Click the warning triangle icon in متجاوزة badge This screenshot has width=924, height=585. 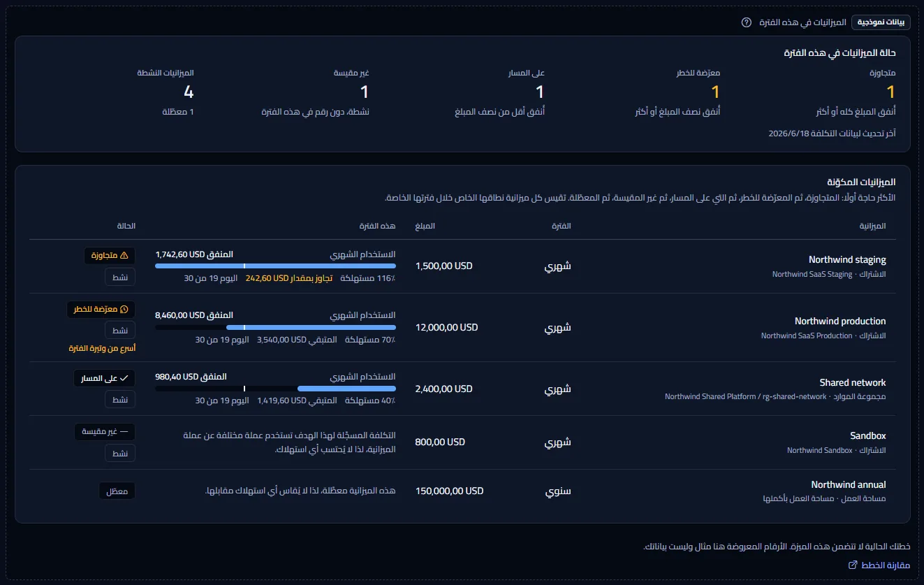coord(124,256)
